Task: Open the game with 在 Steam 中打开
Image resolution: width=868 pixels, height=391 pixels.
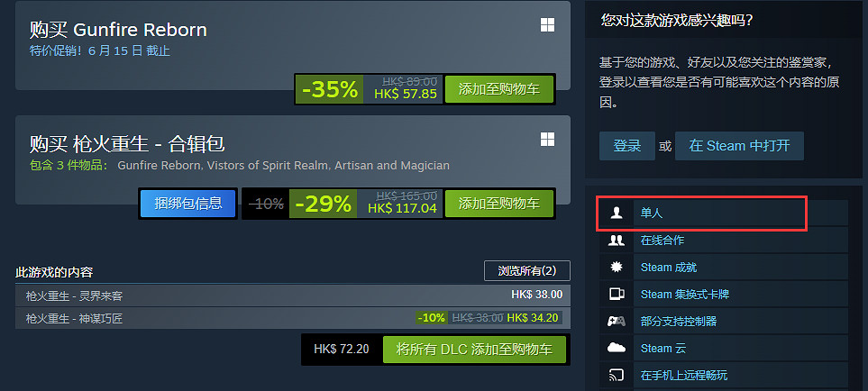Action: pyautogui.click(x=739, y=146)
